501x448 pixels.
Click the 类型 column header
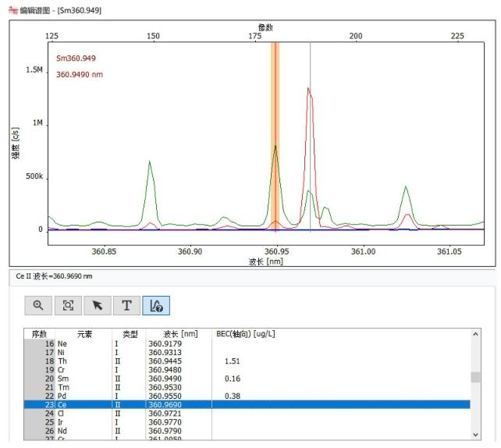pyautogui.click(x=130, y=334)
